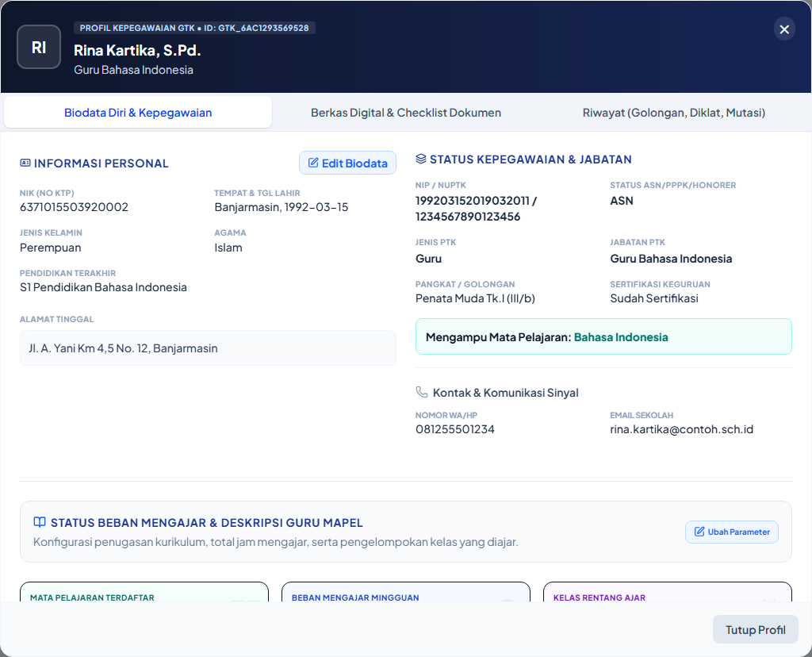Click the Beban Mengajar Mingguan card

pyautogui.click(x=406, y=592)
